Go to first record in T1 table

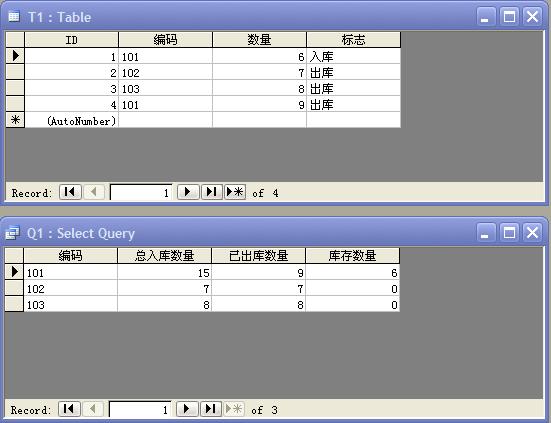point(70,192)
